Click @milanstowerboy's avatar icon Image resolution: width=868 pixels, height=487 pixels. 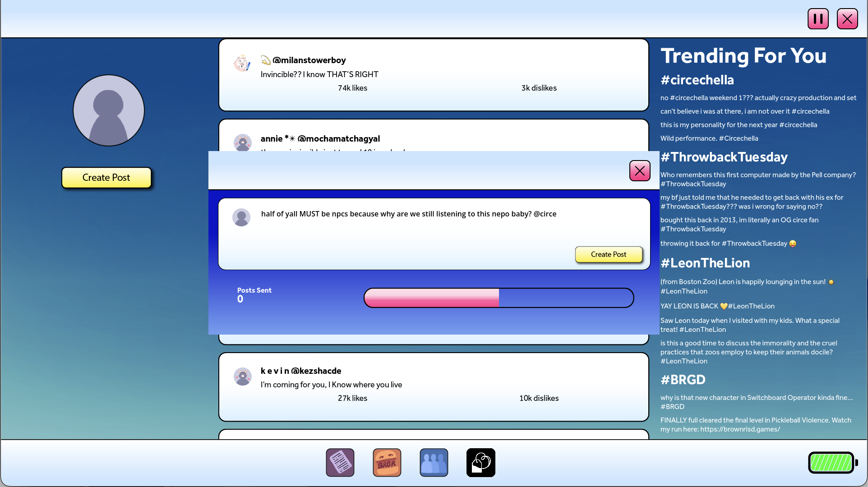[242, 64]
